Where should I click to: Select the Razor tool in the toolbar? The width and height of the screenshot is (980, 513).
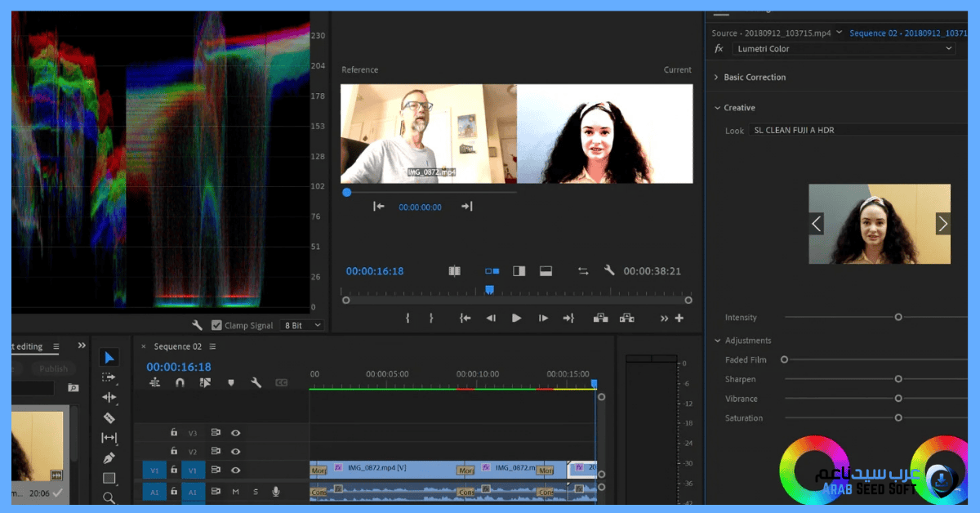(109, 417)
